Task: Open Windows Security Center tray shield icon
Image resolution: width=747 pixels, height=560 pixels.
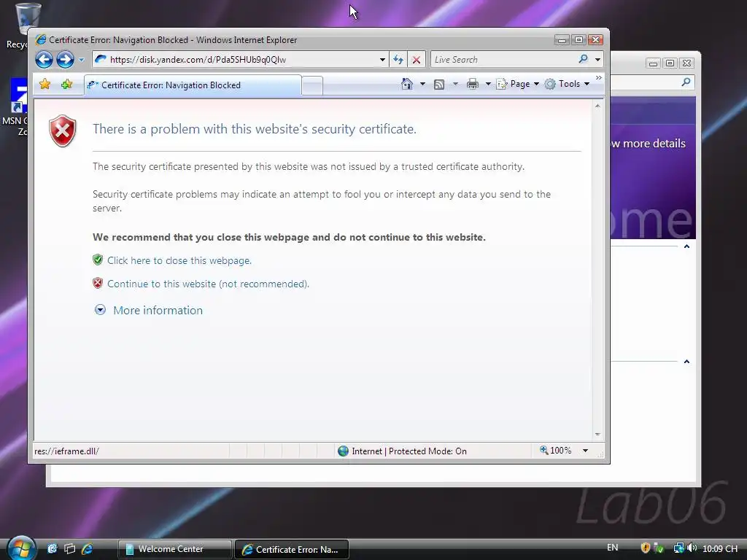Action: pos(646,548)
